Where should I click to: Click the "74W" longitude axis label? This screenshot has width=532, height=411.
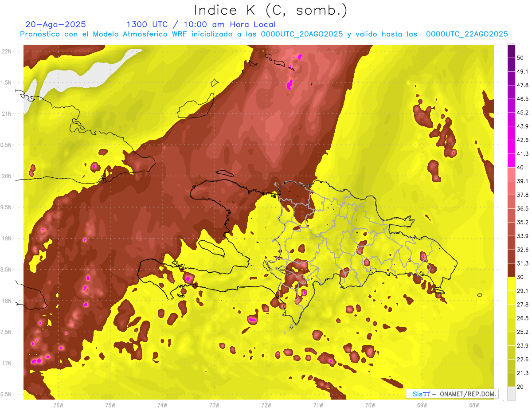coord(162,405)
